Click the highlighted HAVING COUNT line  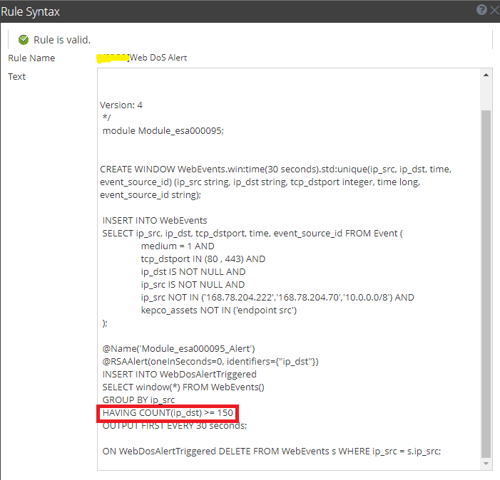(x=168, y=413)
